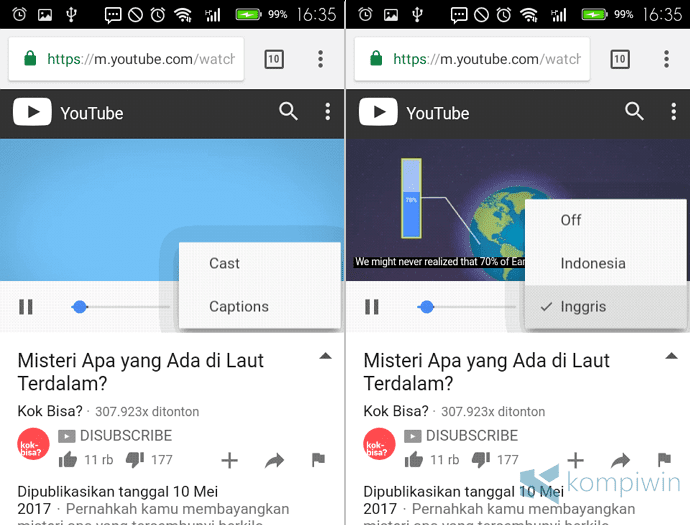Image resolution: width=690 pixels, height=525 pixels.
Task: Tap green lock icon in right address bar
Action: pyautogui.click(x=376, y=58)
